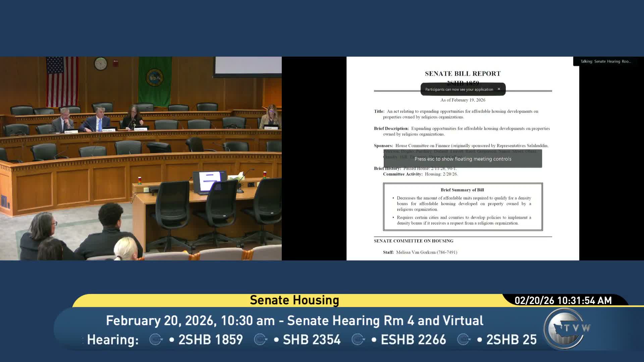This screenshot has width=644, height=362.
Task: Click the TVW icon before 2SHB 25
Action: [x=464, y=339]
